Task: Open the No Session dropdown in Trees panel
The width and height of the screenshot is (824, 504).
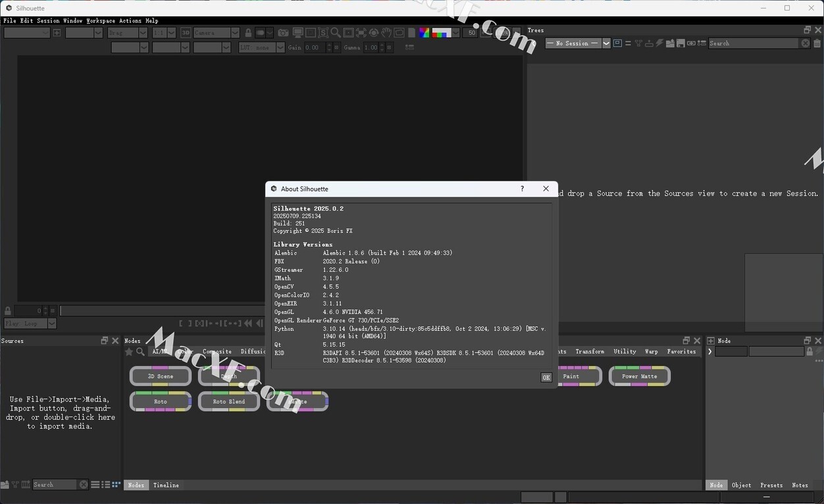Action: pos(578,43)
